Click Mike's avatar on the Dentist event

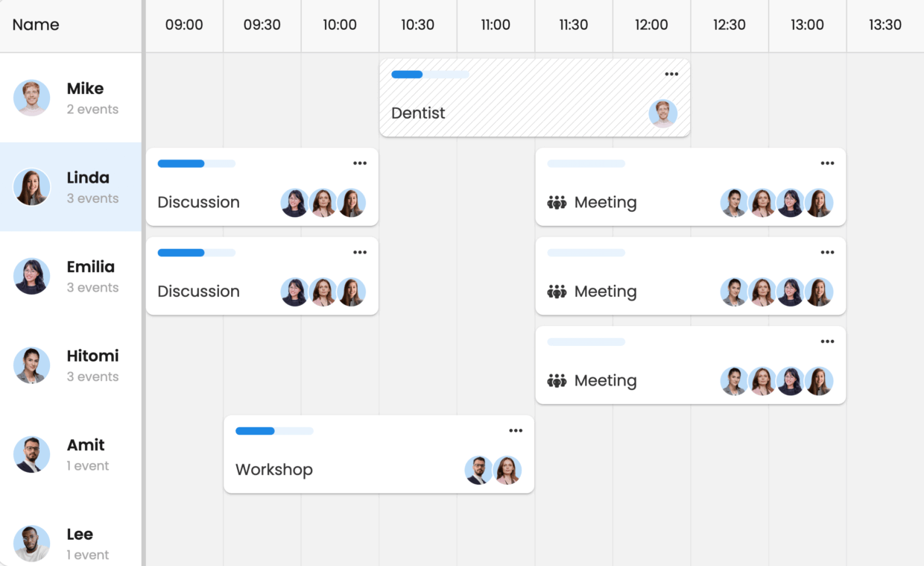[x=662, y=113]
